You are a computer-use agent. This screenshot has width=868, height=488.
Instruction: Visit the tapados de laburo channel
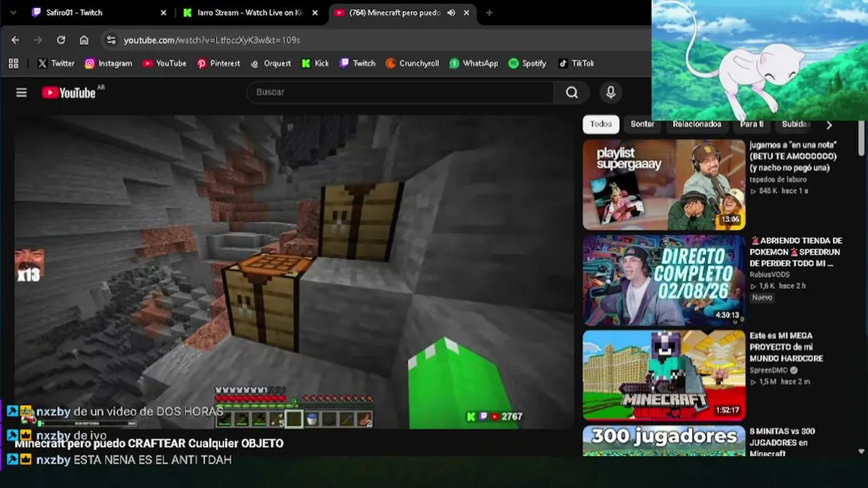tap(778, 180)
